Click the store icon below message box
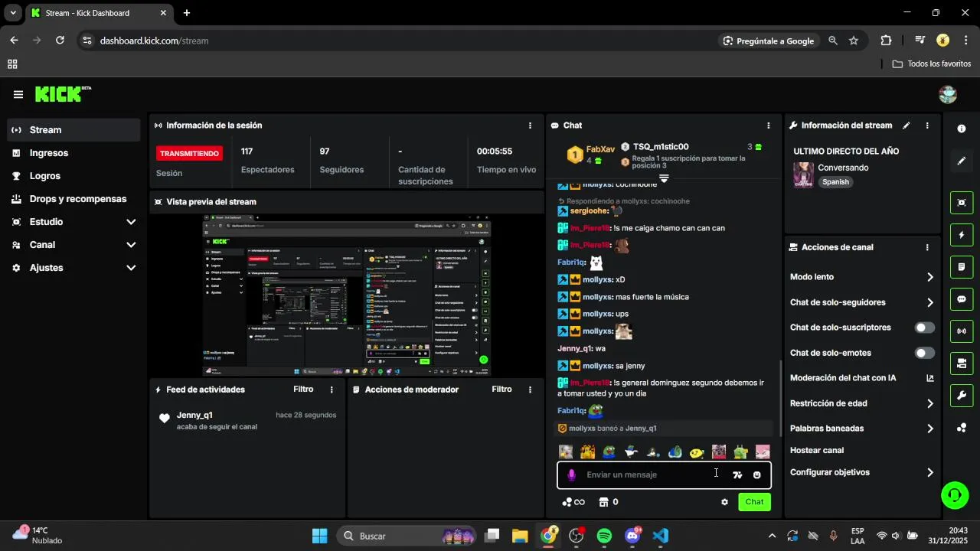The image size is (980, 551). pyautogui.click(x=603, y=502)
